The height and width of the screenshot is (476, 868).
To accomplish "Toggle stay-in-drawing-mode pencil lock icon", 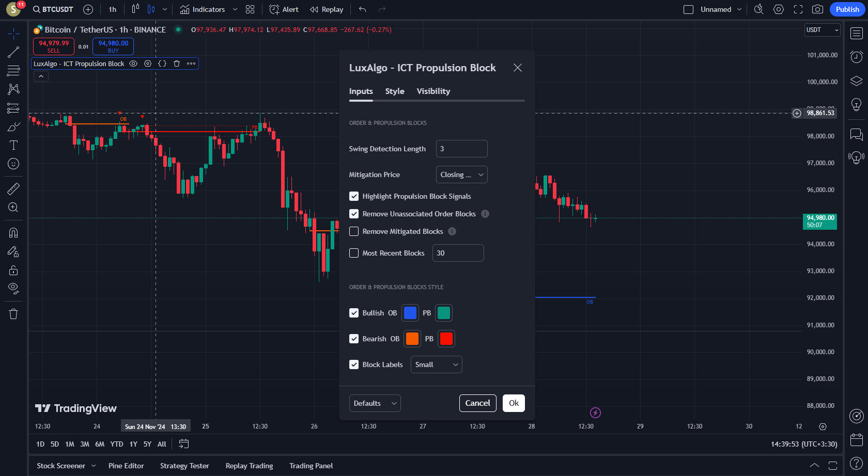I will [x=13, y=251].
